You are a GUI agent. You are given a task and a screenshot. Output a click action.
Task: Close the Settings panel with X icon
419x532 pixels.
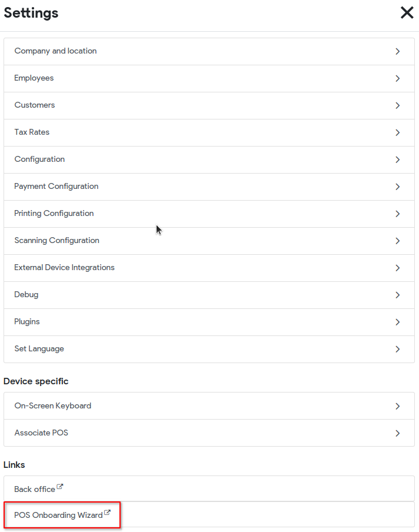point(407,13)
